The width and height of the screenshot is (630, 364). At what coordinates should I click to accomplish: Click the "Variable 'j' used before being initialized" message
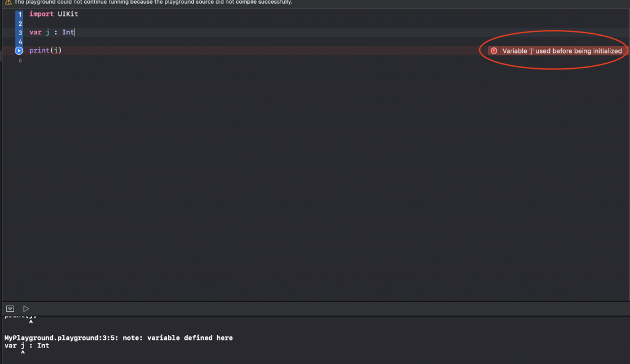562,51
